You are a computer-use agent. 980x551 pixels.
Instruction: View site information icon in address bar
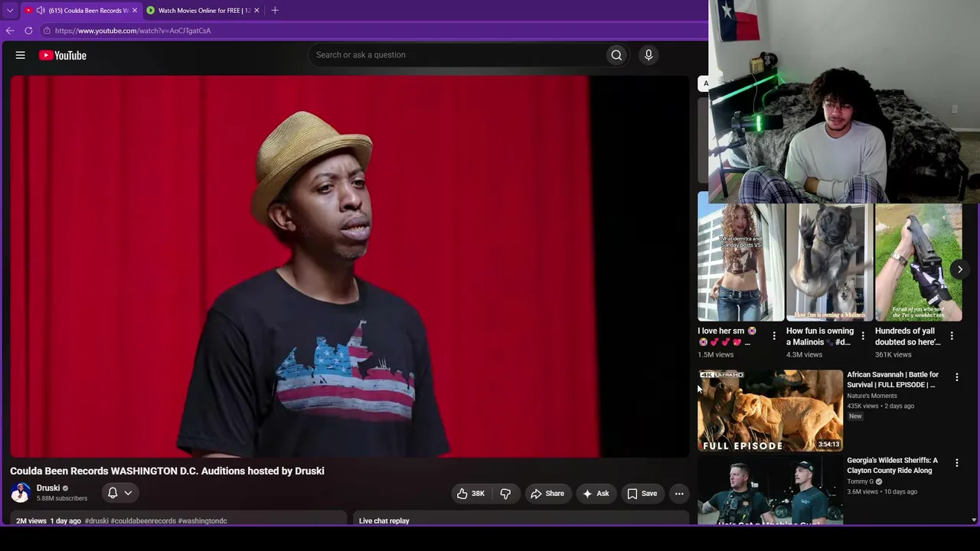coord(47,31)
